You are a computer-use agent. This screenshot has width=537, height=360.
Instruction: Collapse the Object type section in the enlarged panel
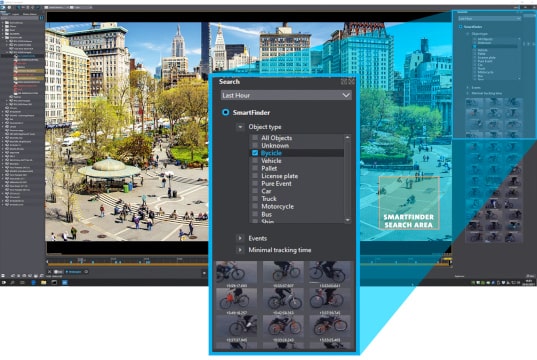click(240, 127)
